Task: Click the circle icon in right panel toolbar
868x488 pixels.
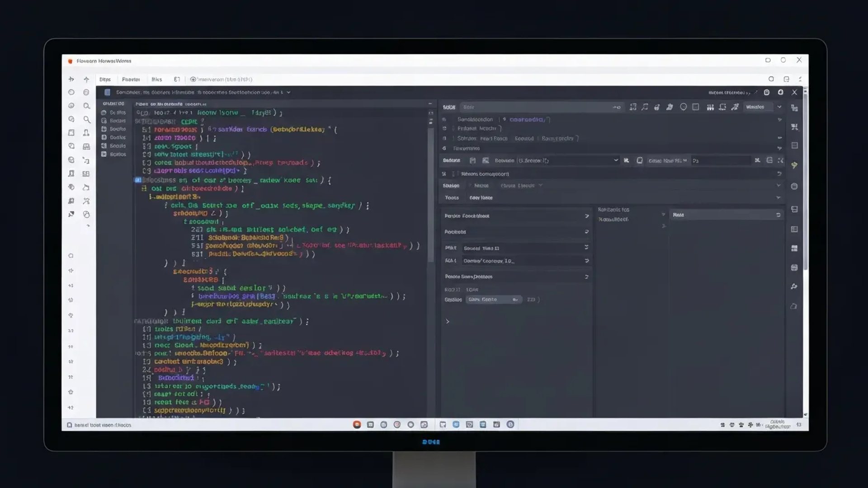Action: (683, 107)
